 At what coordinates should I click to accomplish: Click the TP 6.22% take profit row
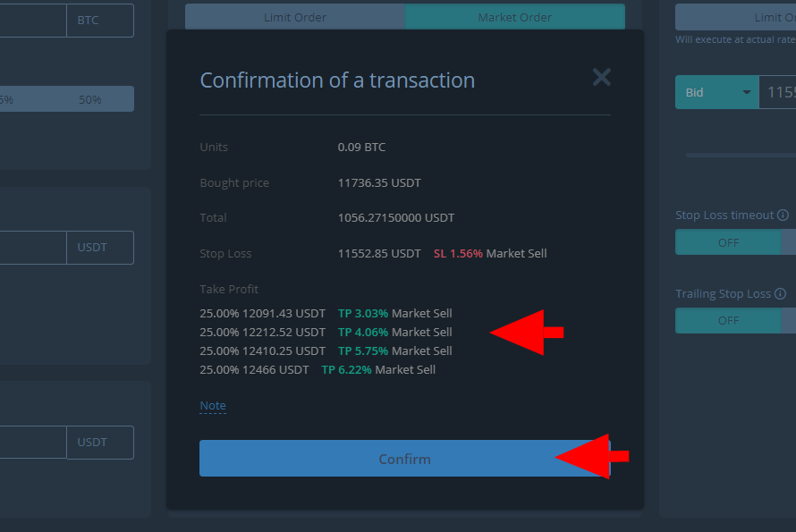pos(318,369)
